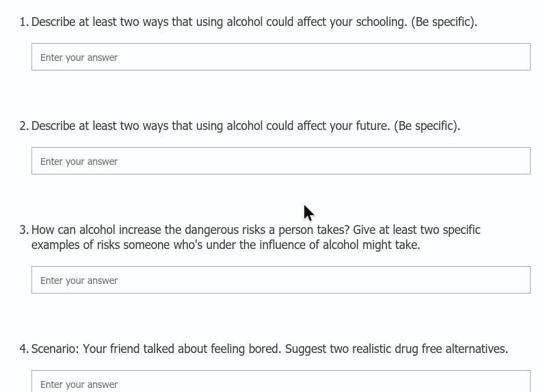Click '(Be specific)' in the future question
This screenshot has width=545, height=392.
click(427, 126)
